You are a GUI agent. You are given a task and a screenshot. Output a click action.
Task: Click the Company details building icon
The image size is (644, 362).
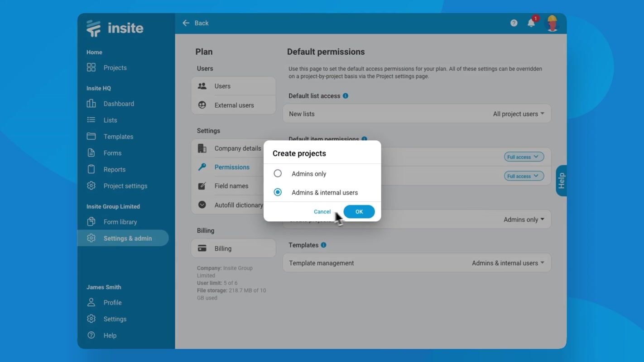click(202, 148)
